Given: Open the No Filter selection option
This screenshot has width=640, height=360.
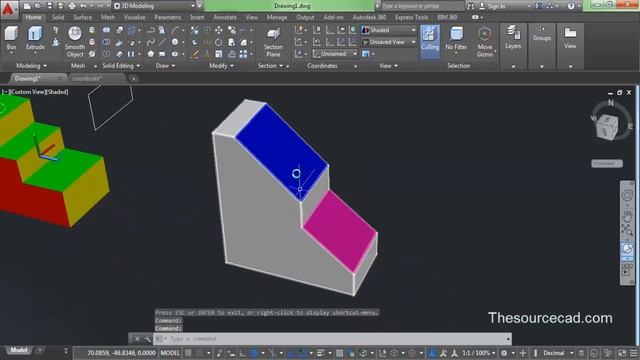Looking at the screenshot, I should 456,39.
